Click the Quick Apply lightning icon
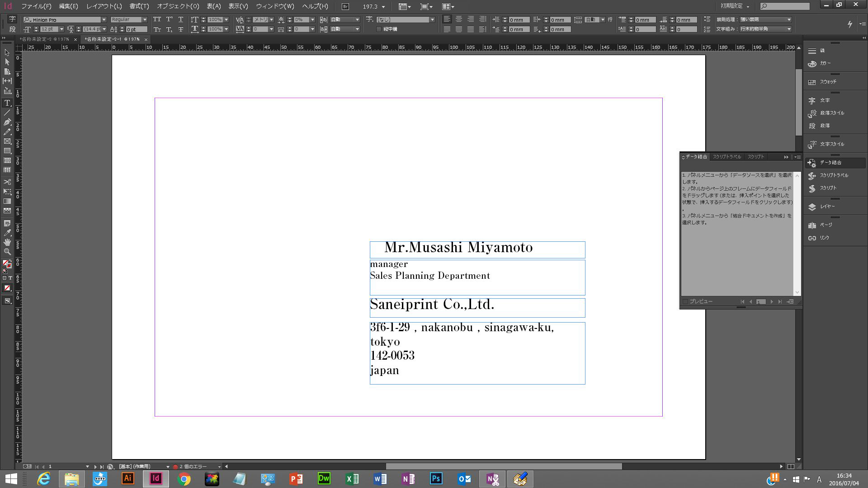 tap(849, 24)
